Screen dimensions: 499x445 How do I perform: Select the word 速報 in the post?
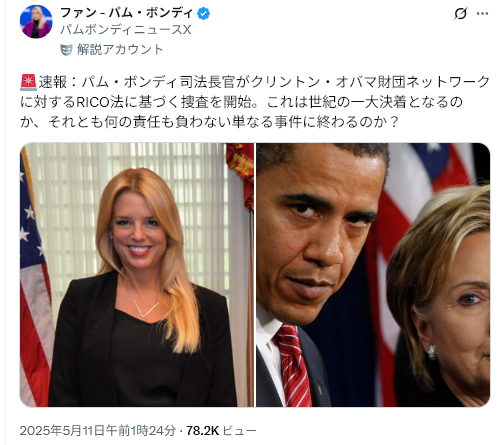(x=53, y=82)
